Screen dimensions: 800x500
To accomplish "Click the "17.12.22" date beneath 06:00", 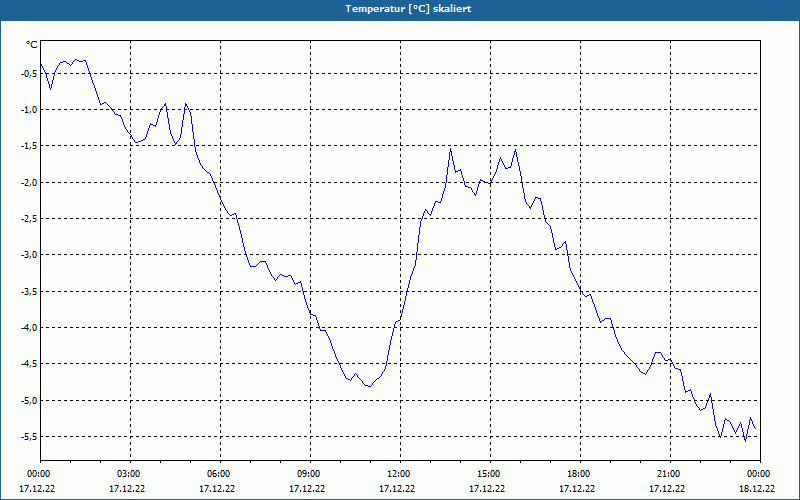I will [217, 488].
